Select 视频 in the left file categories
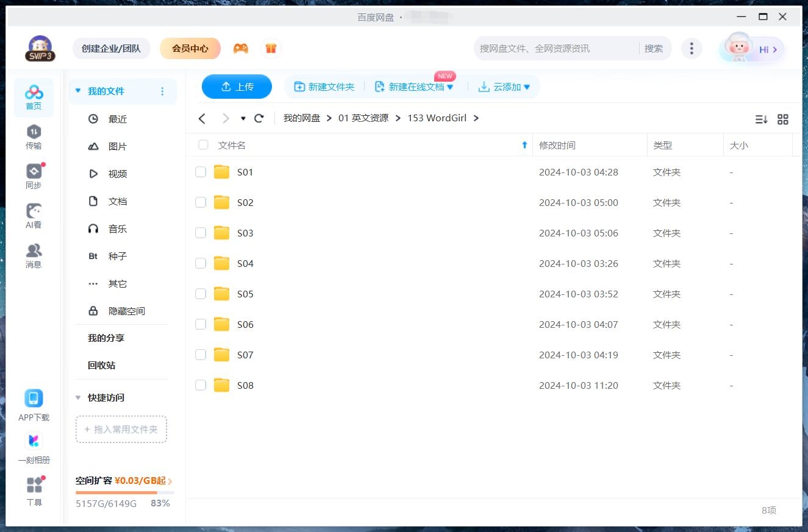 coord(117,174)
